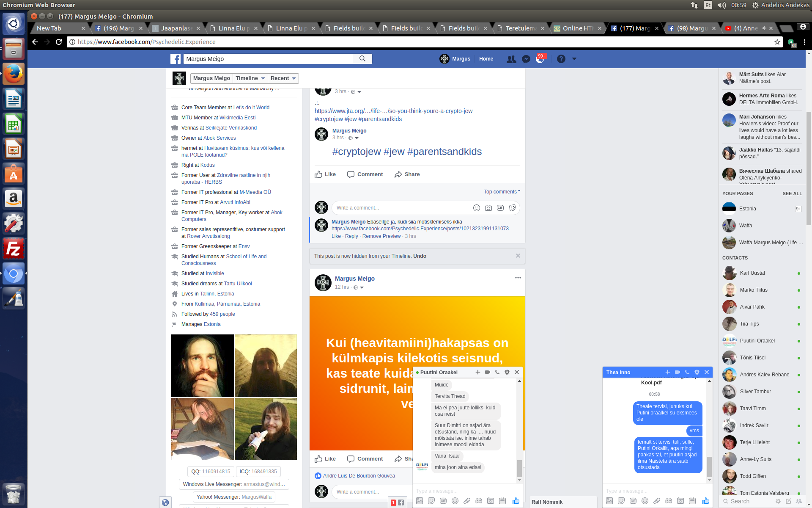Dismiss the hidden post notice with X

(518, 256)
